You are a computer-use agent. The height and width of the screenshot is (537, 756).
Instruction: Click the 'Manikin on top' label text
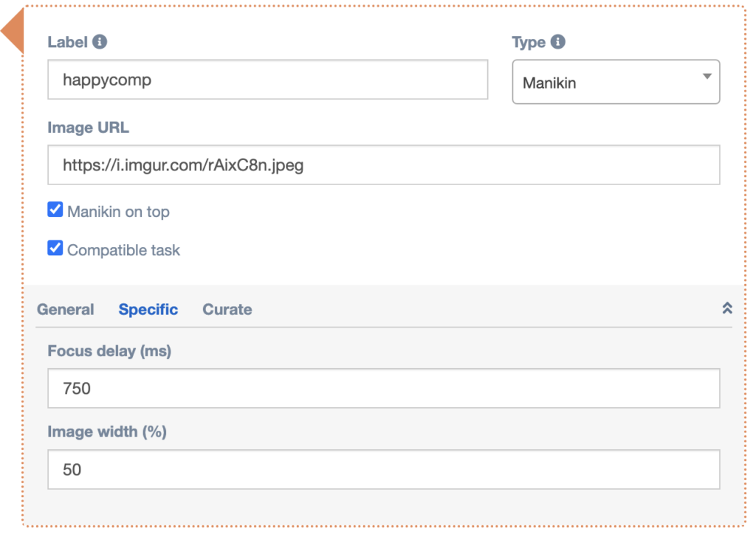tap(118, 212)
